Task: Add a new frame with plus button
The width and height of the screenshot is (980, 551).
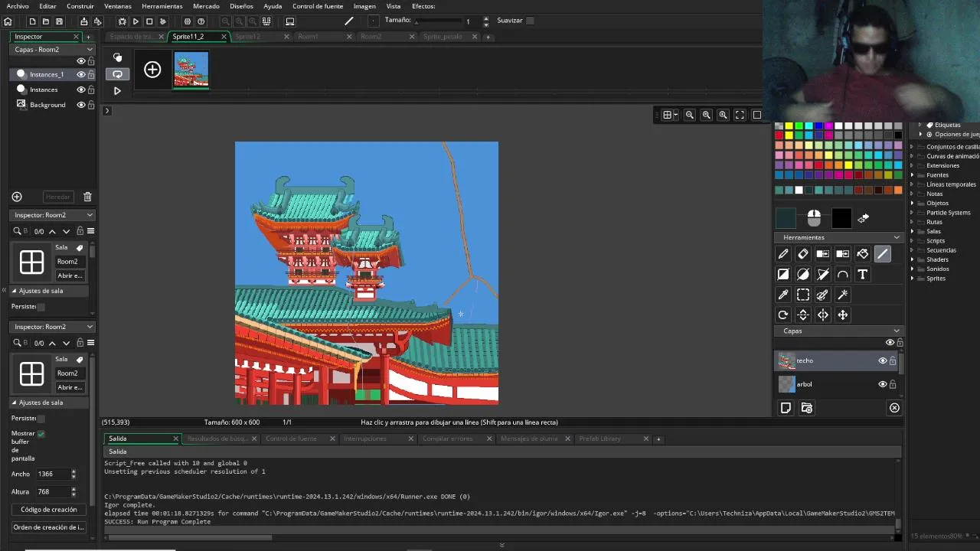Action: [x=152, y=70]
